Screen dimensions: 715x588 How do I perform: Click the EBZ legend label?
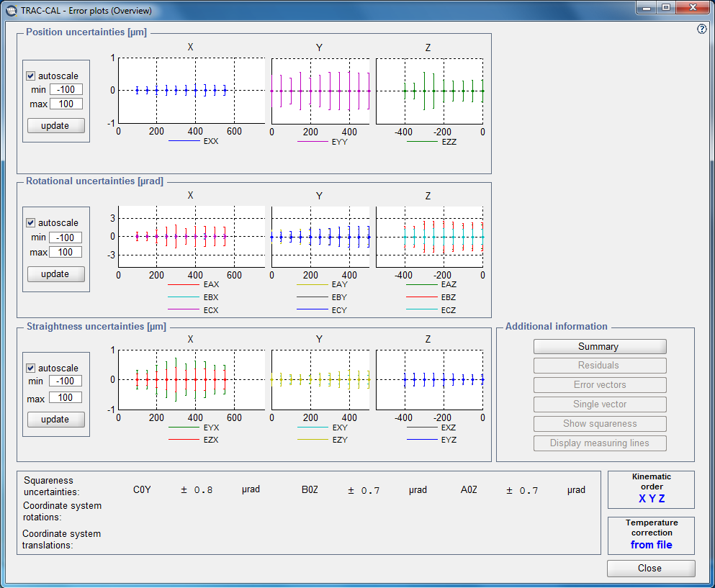[449, 297]
